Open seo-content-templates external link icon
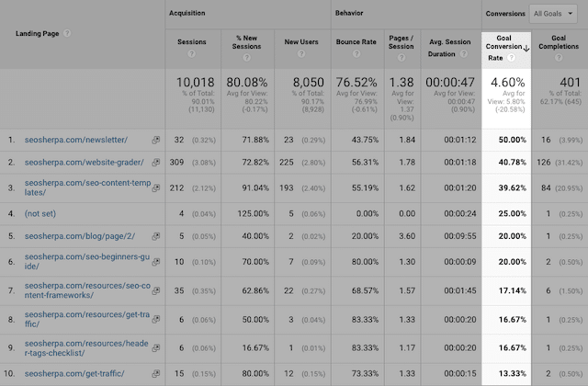 pos(155,187)
